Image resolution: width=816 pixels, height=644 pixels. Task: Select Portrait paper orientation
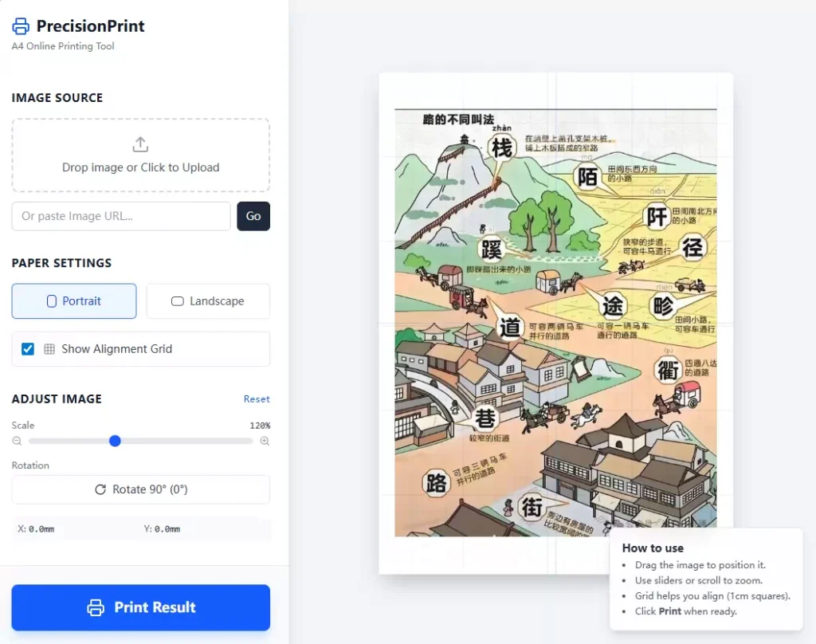[74, 301]
